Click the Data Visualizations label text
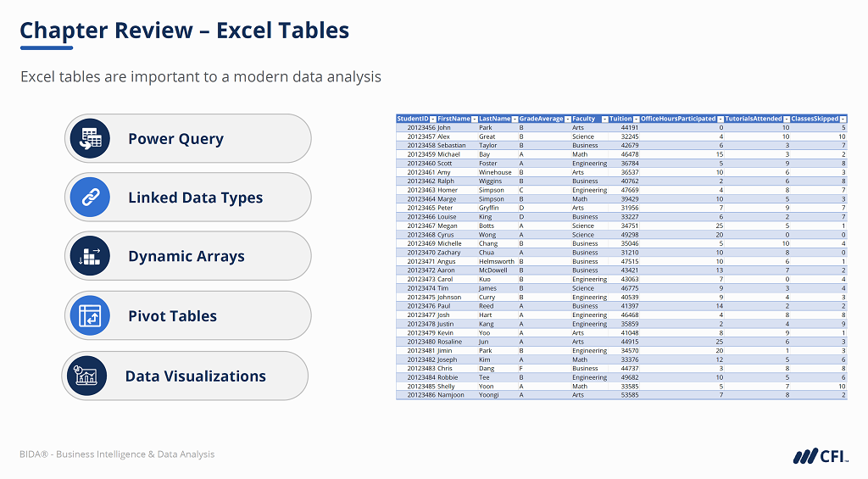 (x=195, y=376)
